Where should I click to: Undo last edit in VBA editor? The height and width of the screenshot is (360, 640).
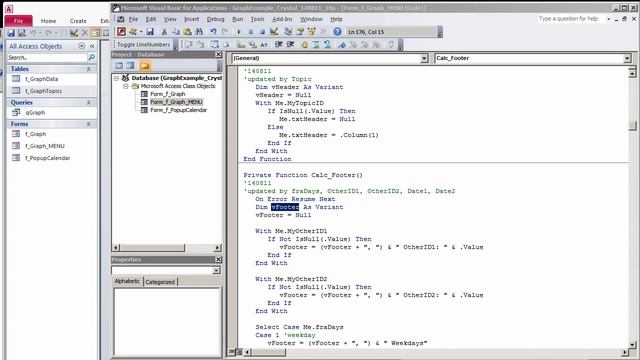tap(213, 31)
